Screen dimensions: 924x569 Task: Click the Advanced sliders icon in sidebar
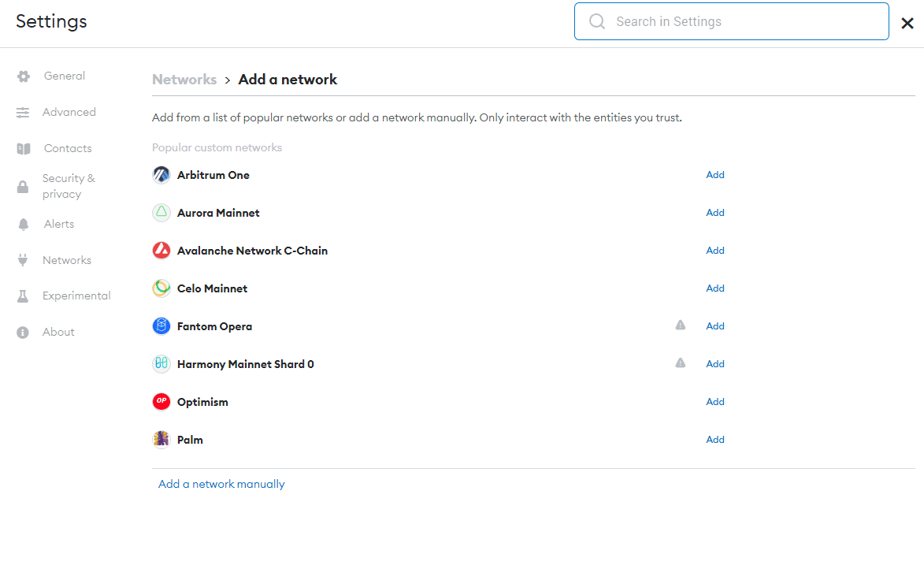[23, 113]
